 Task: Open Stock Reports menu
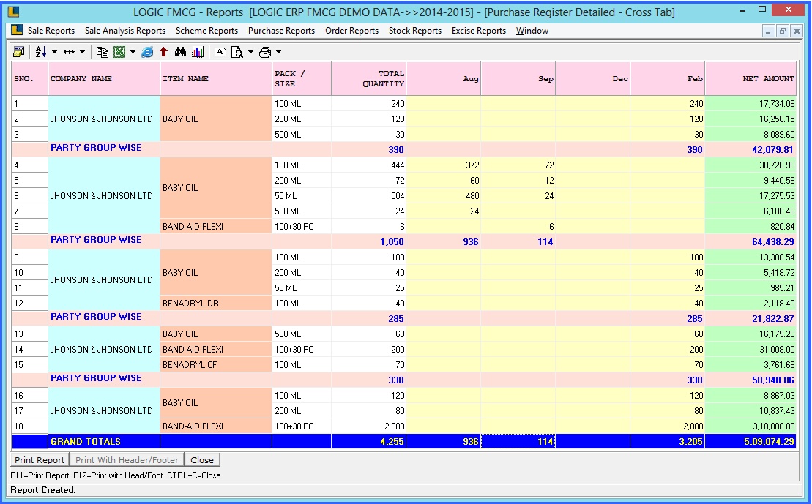[x=415, y=31]
